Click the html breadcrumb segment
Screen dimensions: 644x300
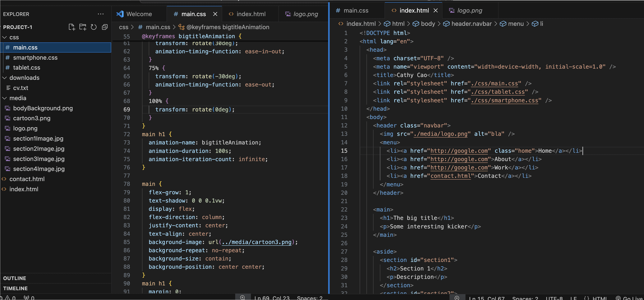click(x=394, y=24)
